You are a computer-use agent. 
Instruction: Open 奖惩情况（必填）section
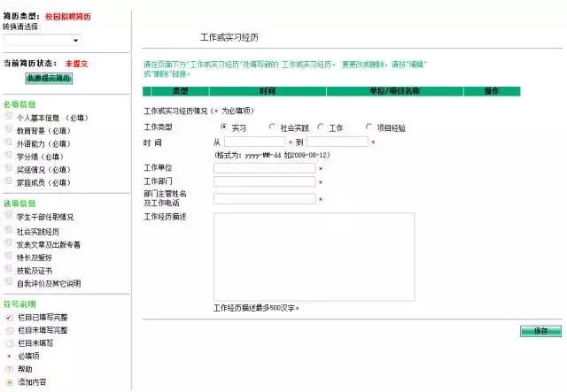[x=43, y=170]
